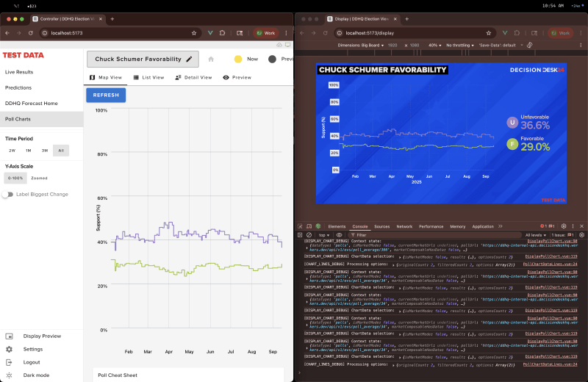Choose the Zoomed Y-axis scale
Viewport: 588px width, 382px height.
point(39,178)
